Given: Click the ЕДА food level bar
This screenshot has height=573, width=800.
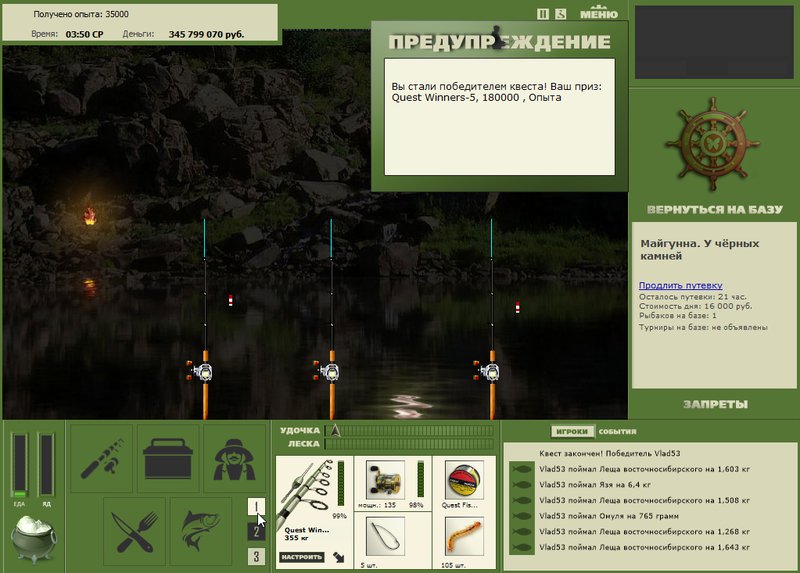Looking at the screenshot, I should coord(20,465).
